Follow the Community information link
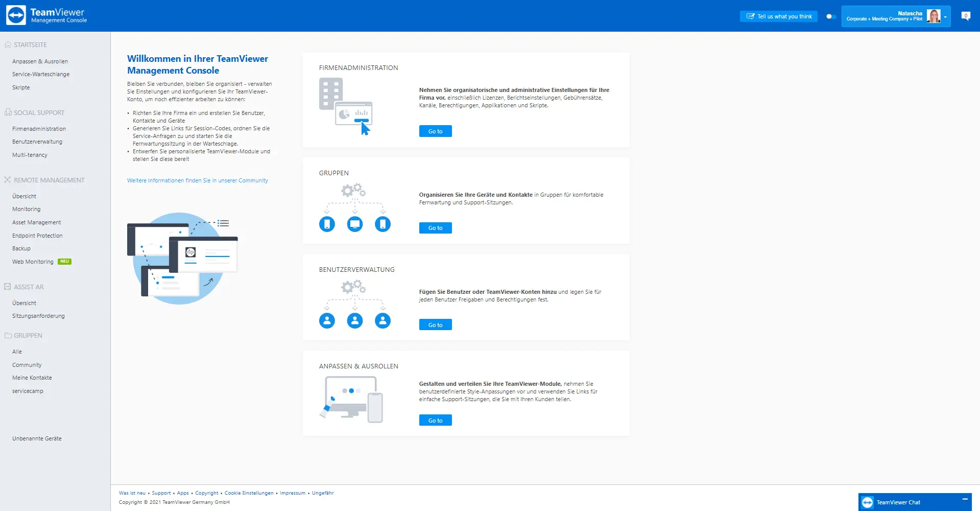This screenshot has height=511, width=980. [x=198, y=180]
